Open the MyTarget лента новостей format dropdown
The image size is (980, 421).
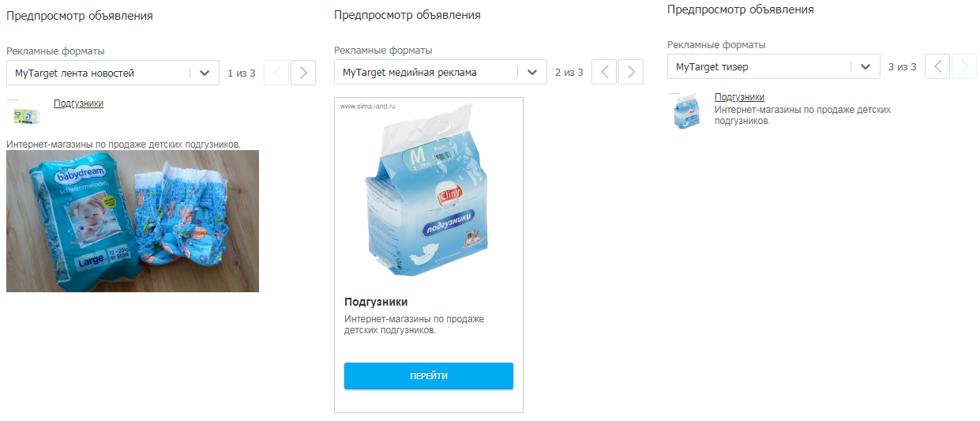click(113, 73)
